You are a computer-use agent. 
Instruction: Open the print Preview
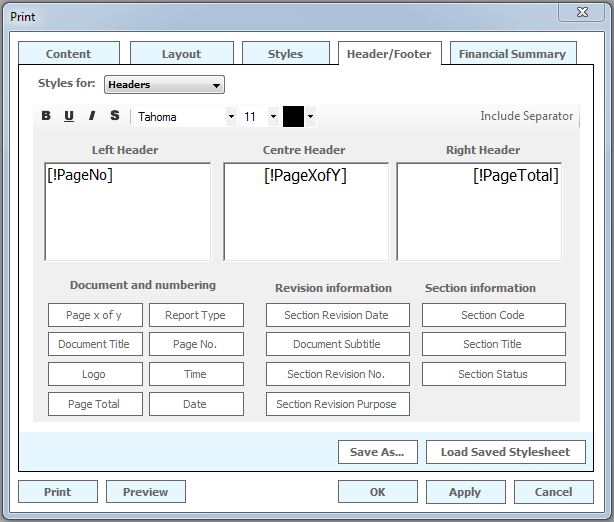coord(146,492)
